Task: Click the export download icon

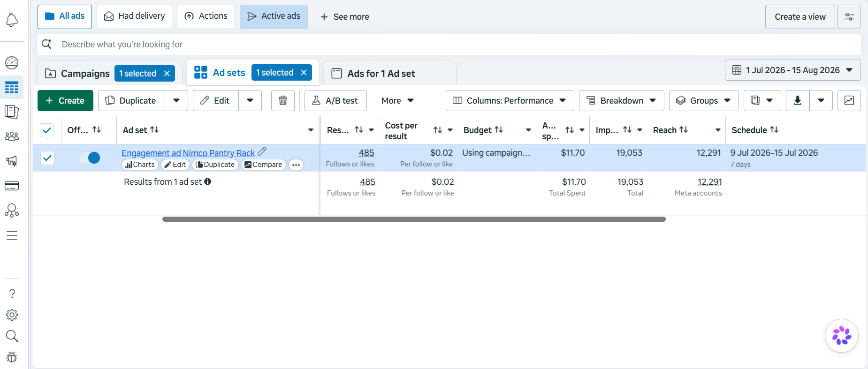Action: (798, 100)
